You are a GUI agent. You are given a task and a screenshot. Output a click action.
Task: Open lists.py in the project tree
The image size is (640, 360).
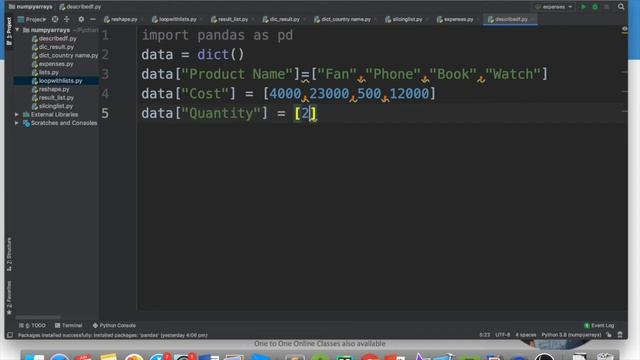click(x=45, y=72)
